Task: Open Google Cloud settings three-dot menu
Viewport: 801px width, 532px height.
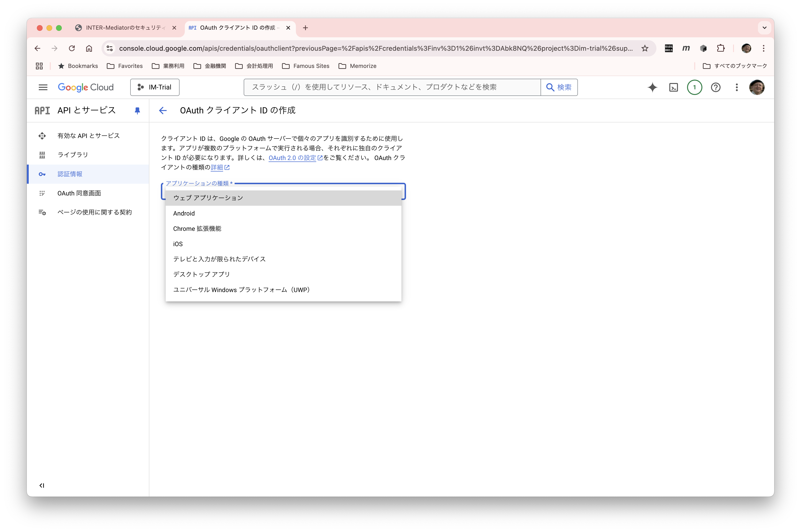Action: (x=737, y=87)
